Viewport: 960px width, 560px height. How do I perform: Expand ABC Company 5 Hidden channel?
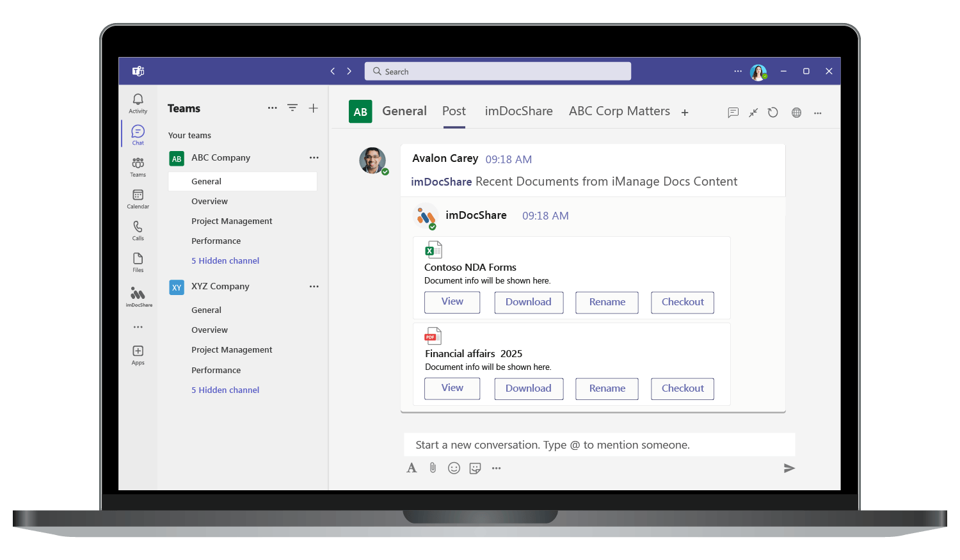(x=225, y=261)
